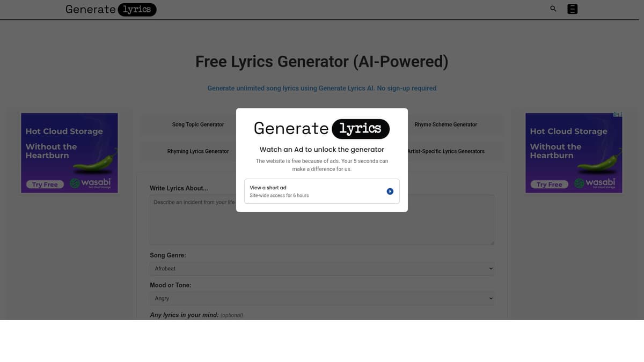Click 'Try Free' on the right Wasabi ad
Screen dimensions: 644x362
549,184
